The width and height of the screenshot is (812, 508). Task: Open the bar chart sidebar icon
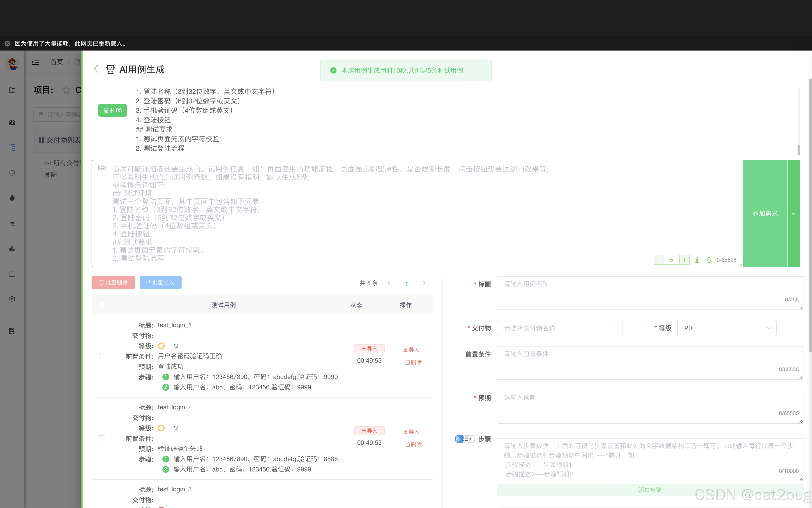tap(12, 249)
